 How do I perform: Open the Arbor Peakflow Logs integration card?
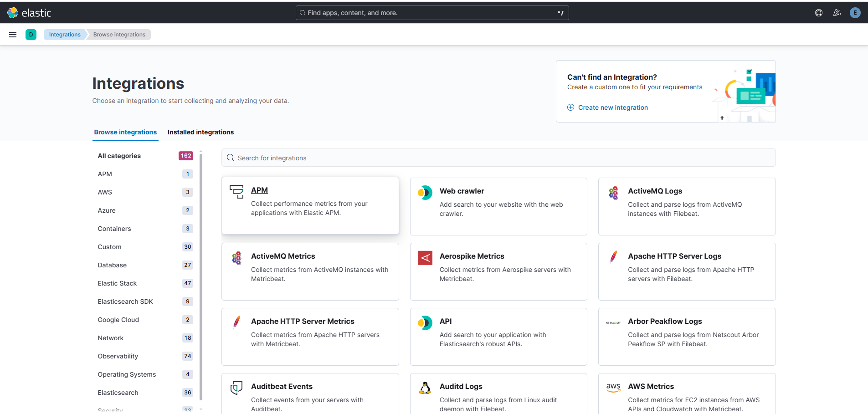(687, 337)
